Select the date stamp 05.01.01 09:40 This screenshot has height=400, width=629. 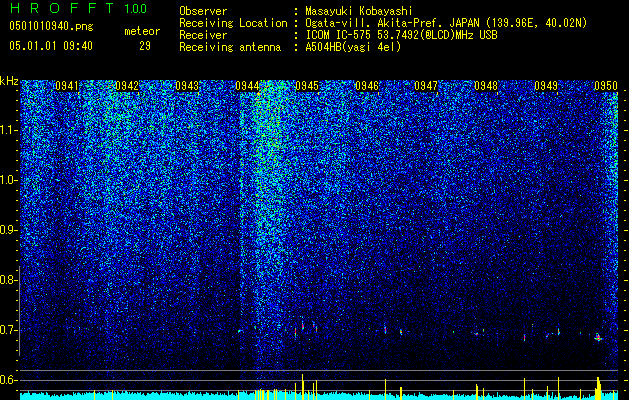tap(51, 46)
